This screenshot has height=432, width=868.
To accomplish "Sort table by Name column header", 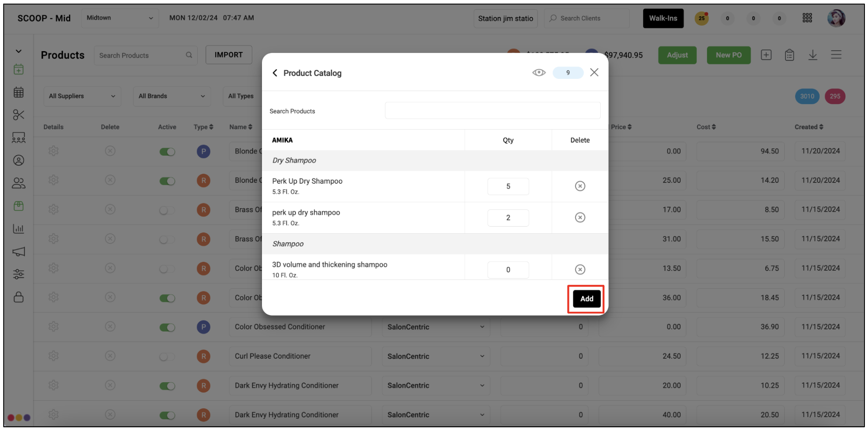I will 241,127.
